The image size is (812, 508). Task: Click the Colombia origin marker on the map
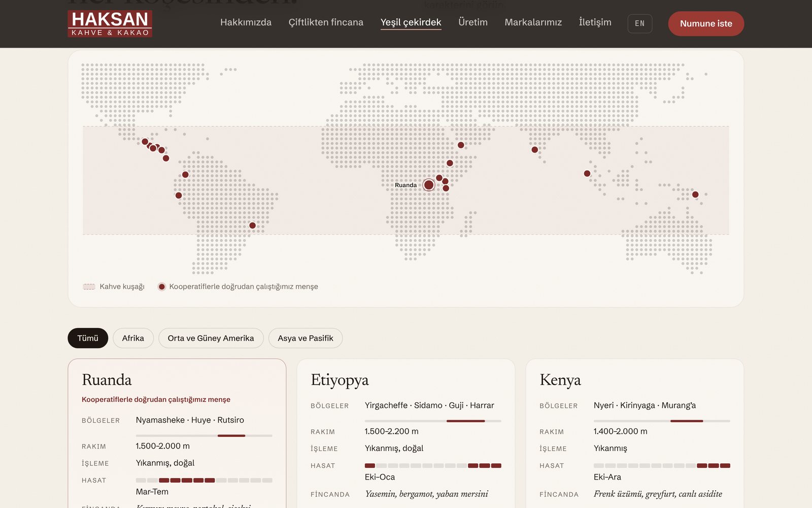[x=185, y=175]
